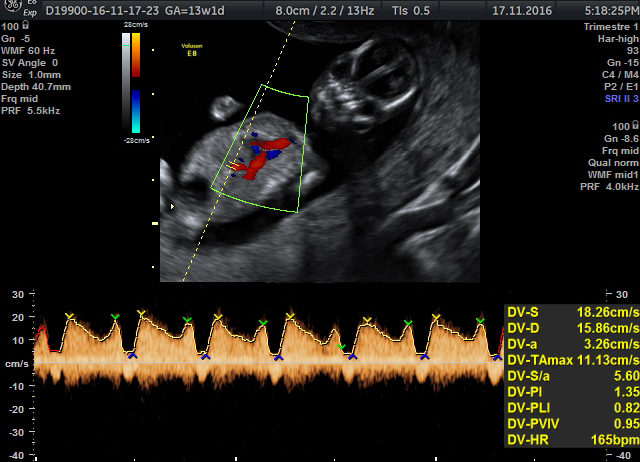Click the red-yellow color velocity bar

(136, 55)
